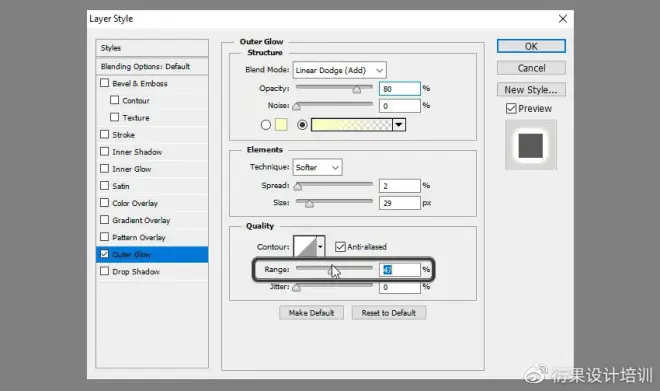Select the gradient radio button
The width and height of the screenshot is (660, 391).
302,125
